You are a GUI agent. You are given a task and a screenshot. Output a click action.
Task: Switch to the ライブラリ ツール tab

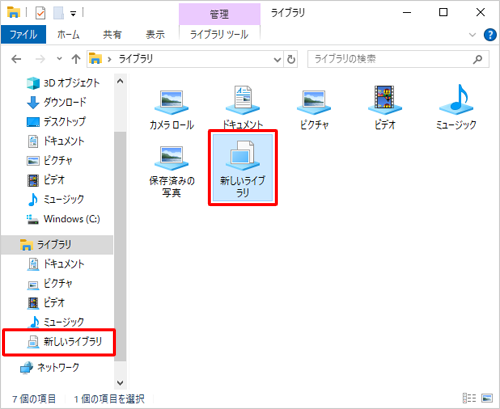(x=219, y=35)
